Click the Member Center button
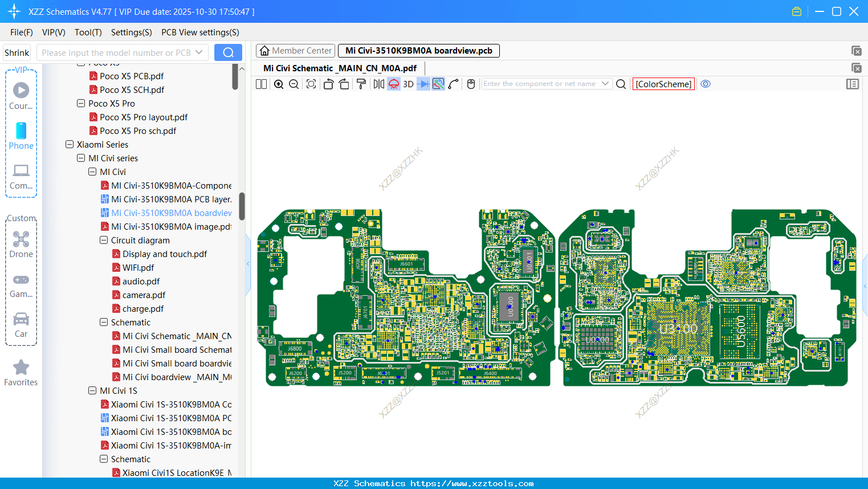868x489 pixels. pyautogui.click(x=295, y=50)
